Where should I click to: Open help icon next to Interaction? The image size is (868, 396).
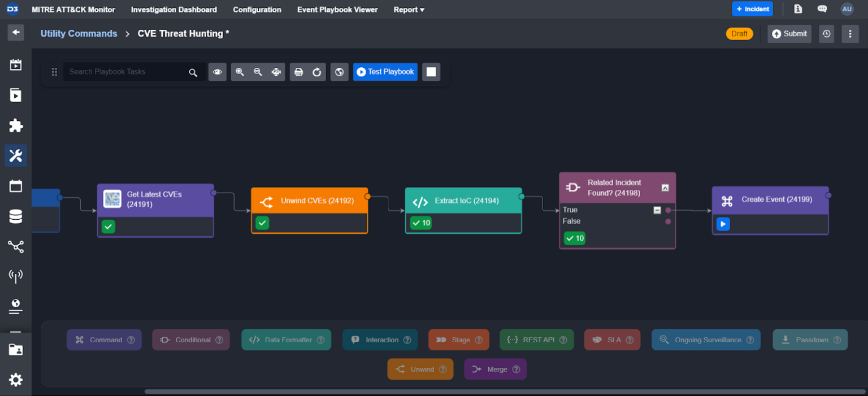407,340
